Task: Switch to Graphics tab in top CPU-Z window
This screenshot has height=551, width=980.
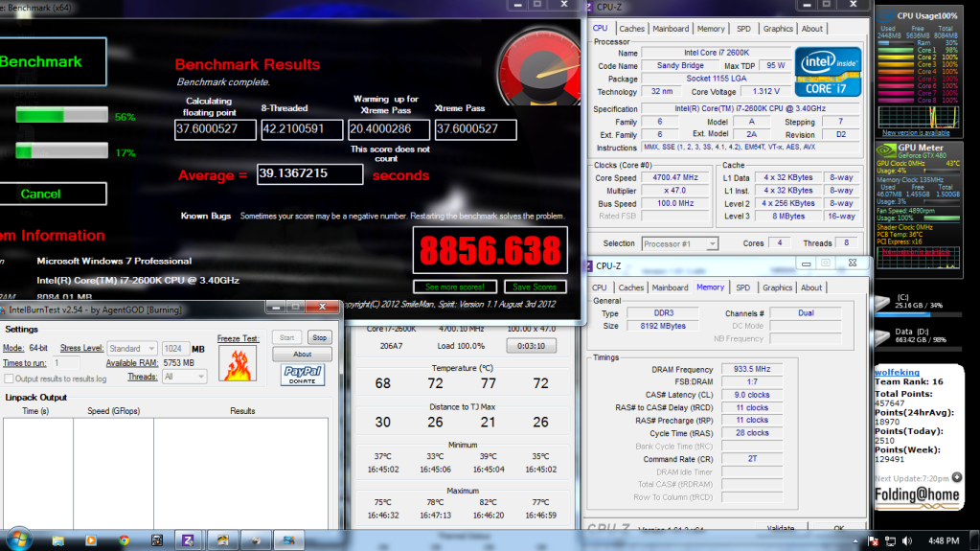Action: 778,29
